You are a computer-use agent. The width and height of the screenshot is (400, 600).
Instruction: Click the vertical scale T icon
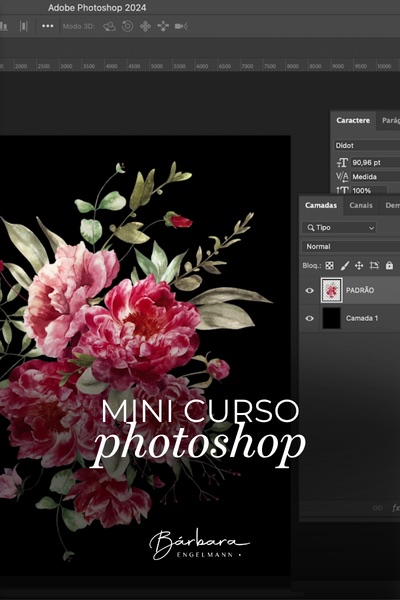[342, 190]
